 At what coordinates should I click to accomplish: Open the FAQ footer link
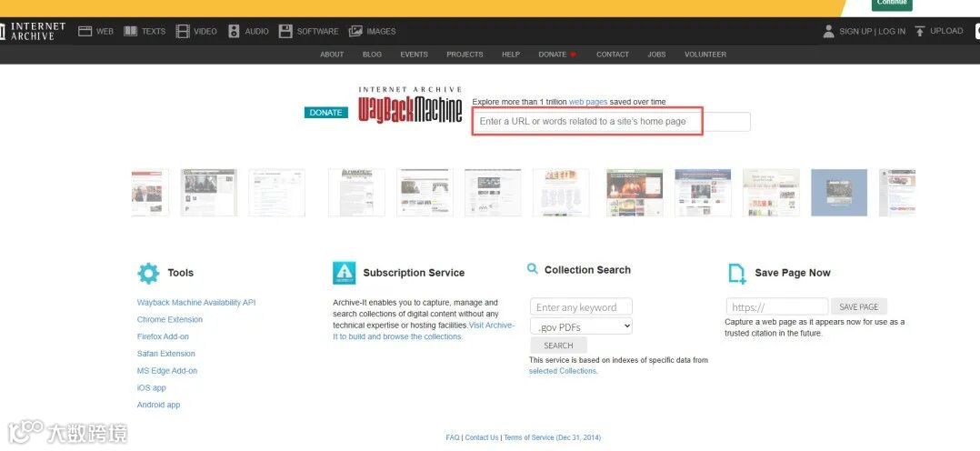(453, 438)
